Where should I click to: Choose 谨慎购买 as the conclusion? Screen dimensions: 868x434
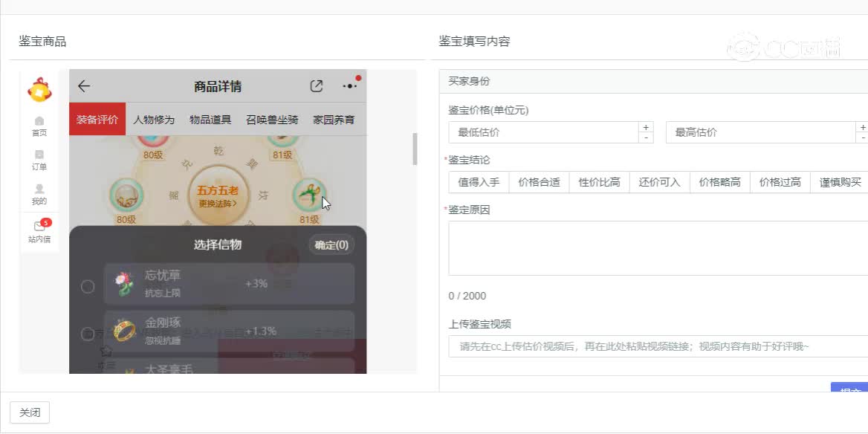pyautogui.click(x=840, y=182)
